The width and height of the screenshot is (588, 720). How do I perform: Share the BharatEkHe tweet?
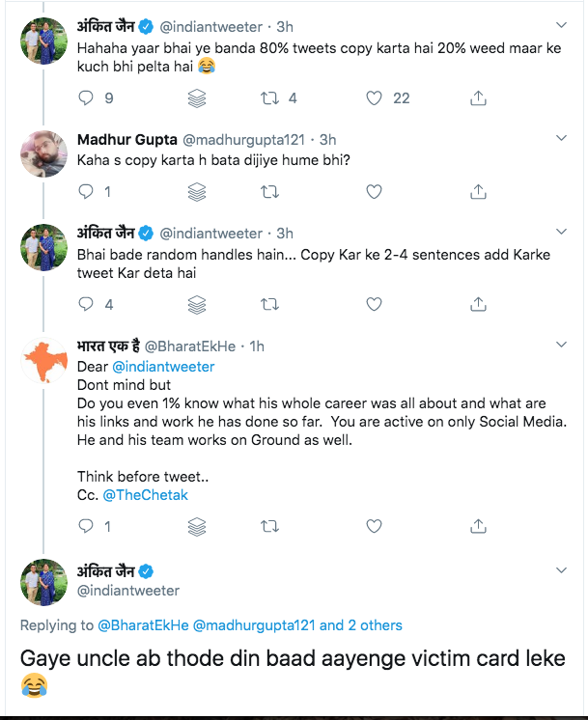pyautogui.click(x=478, y=526)
